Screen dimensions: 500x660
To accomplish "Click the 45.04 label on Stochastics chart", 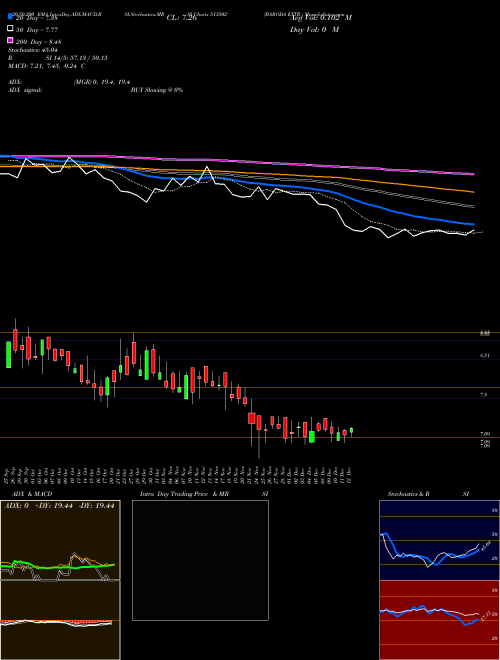I will pos(486,546).
